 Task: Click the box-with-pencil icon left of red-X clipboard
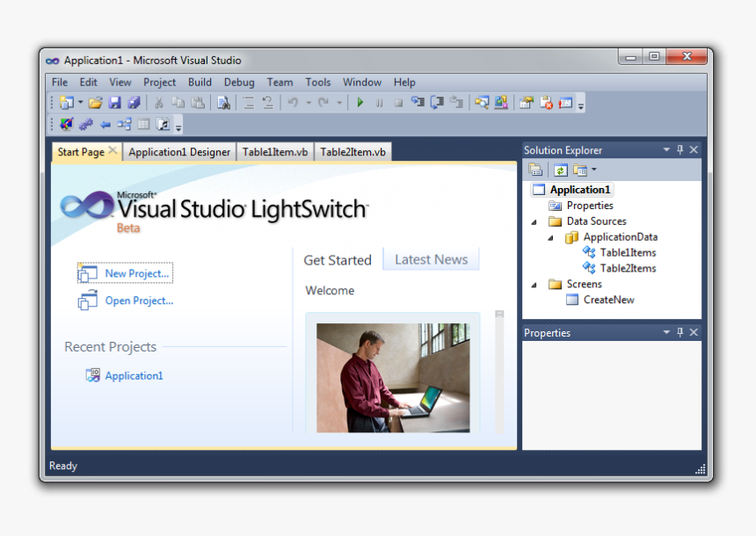click(527, 102)
